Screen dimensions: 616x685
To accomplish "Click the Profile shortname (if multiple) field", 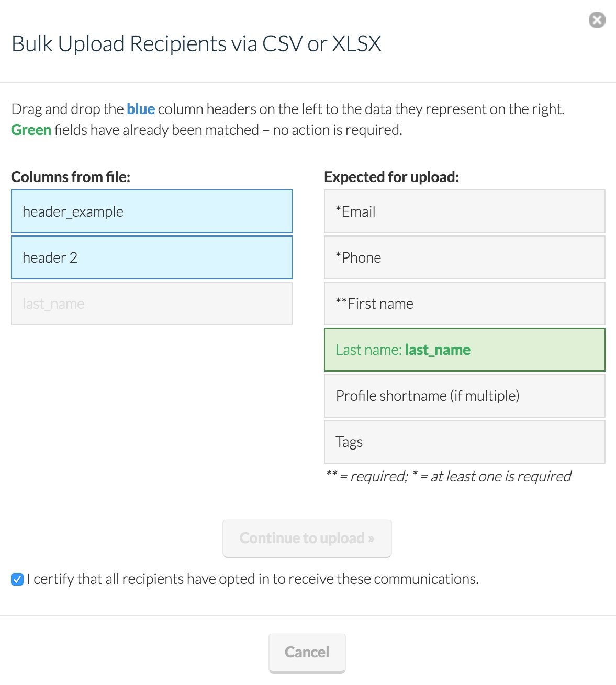I will tap(464, 396).
